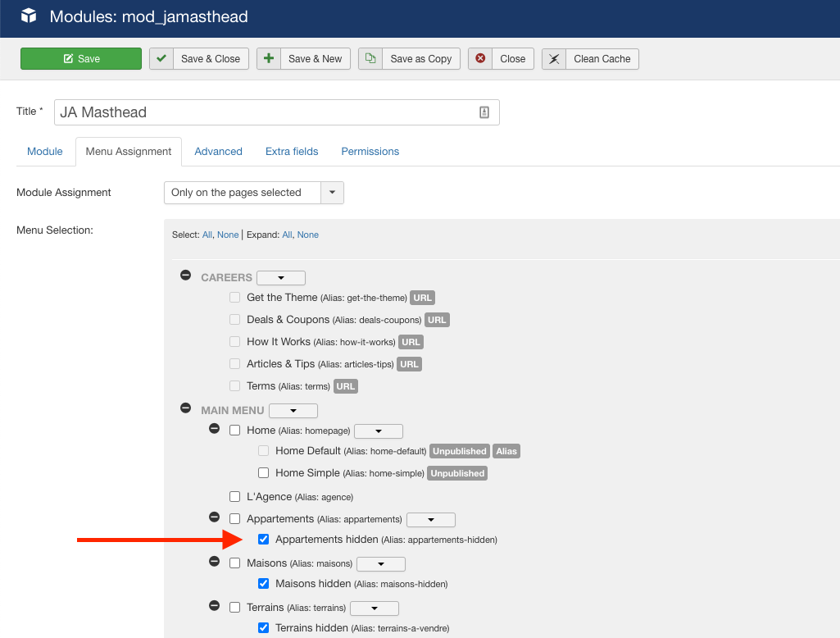Open the Module Assignment dropdown
840x638 pixels.
(x=332, y=193)
